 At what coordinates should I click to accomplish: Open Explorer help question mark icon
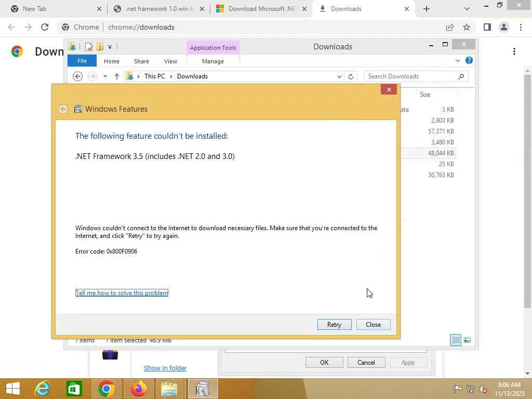pos(469,60)
